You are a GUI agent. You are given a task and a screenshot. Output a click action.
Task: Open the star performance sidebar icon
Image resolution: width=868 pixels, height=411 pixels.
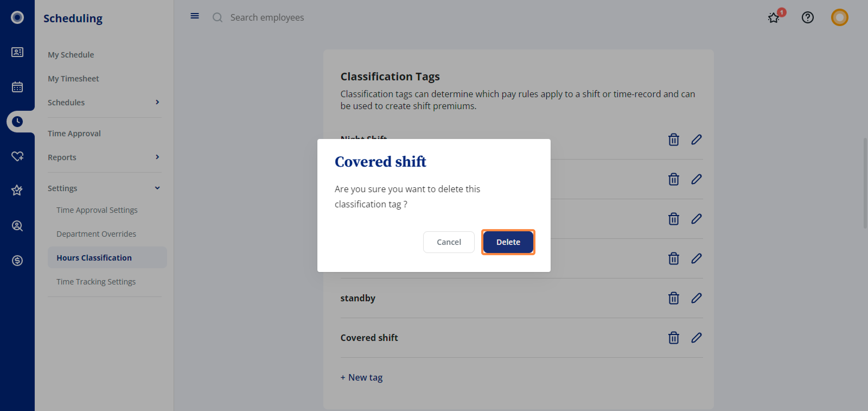point(17,191)
